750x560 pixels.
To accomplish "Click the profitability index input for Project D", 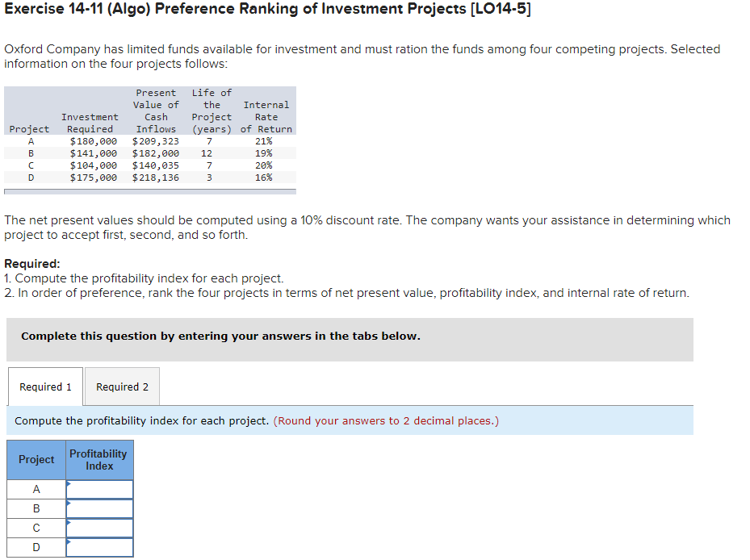I will [x=101, y=547].
